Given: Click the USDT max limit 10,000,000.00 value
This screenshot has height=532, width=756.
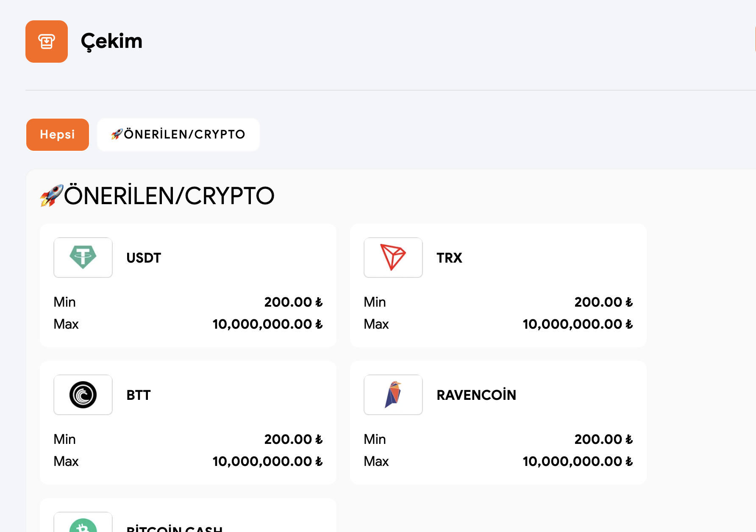Looking at the screenshot, I should 267,324.
